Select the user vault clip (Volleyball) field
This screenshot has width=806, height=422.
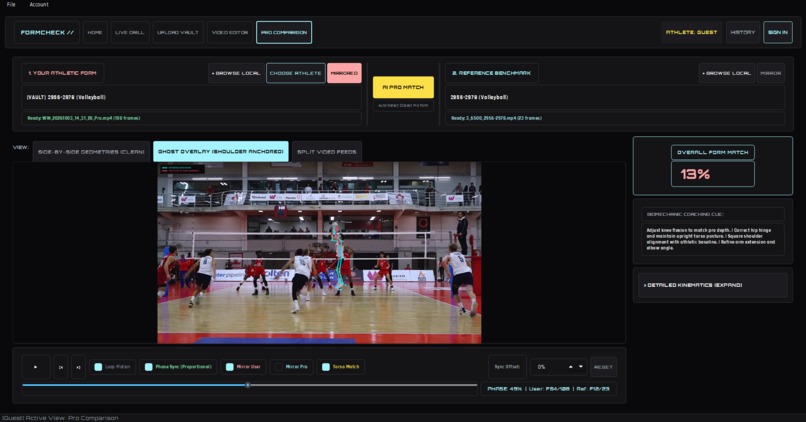(x=191, y=97)
